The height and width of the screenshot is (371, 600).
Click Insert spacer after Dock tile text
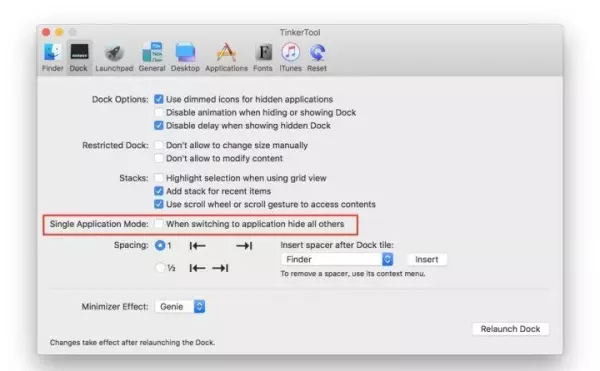pyautogui.click(x=337, y=245)
